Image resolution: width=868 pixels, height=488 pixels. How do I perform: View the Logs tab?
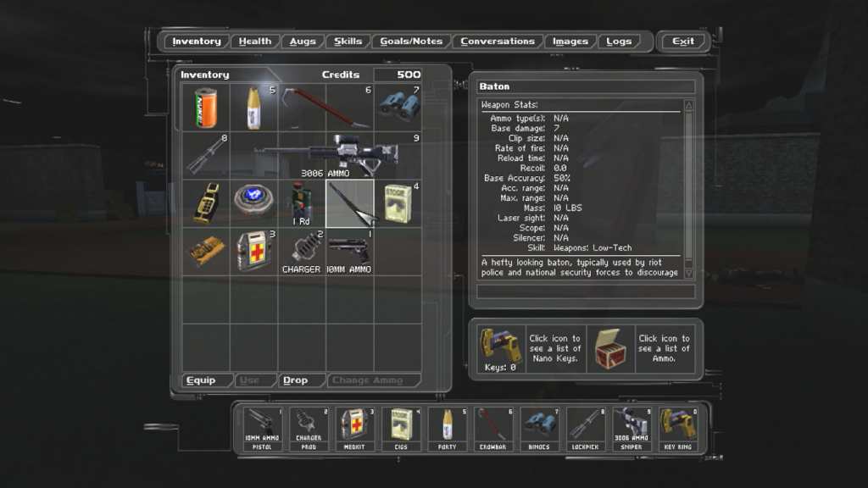(x=619, y=42)
